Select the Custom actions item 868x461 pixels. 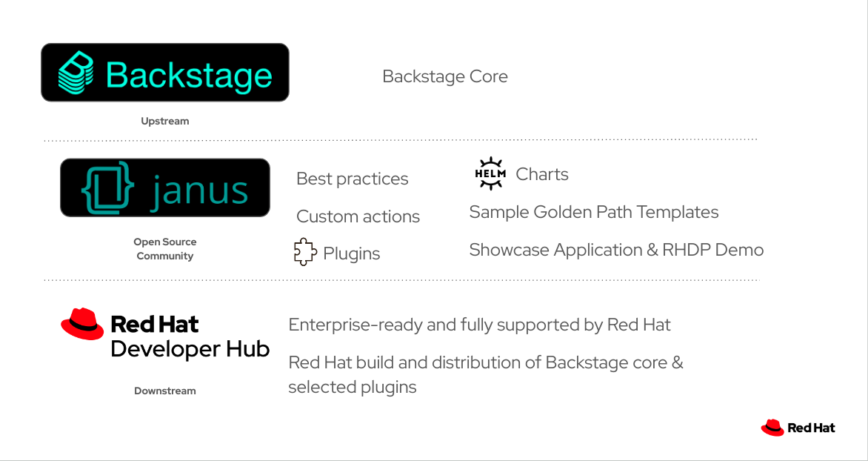358,216
